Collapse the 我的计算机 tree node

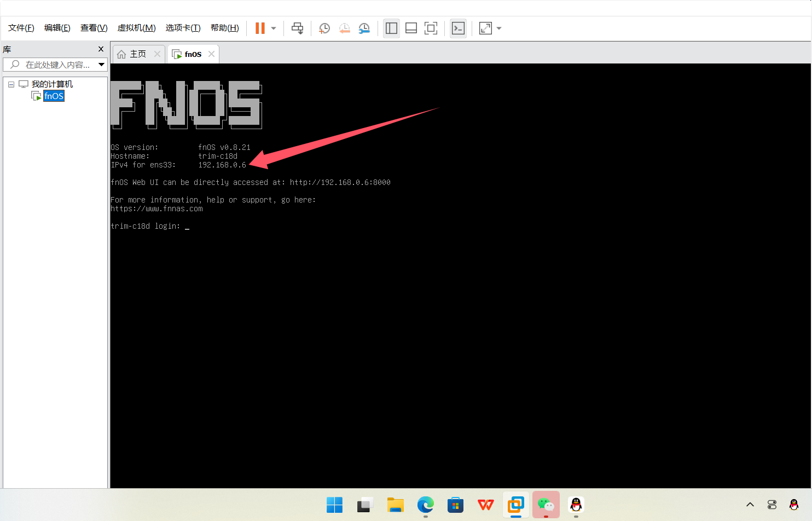11,84
